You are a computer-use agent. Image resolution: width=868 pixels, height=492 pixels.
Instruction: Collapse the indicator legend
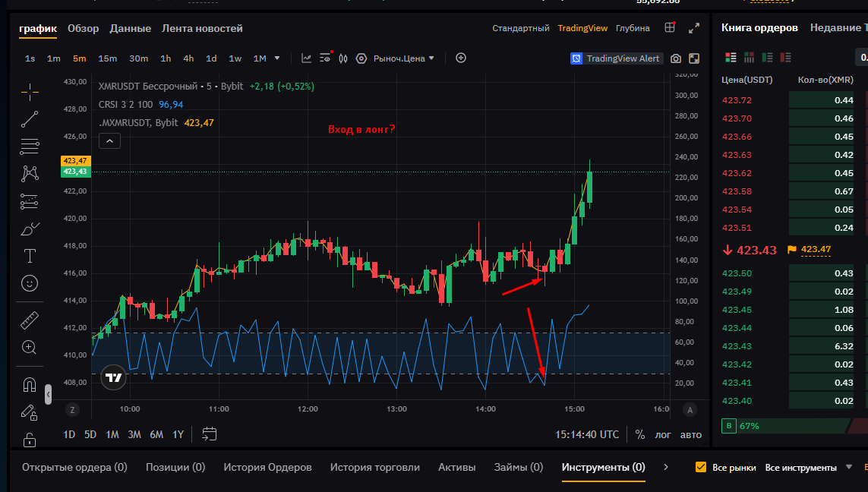[x=109, y=141]
